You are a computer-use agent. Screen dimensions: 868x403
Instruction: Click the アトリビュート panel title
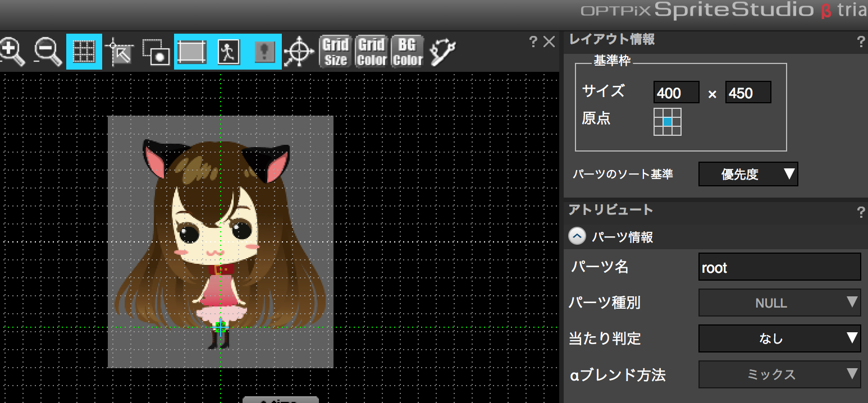610,210
